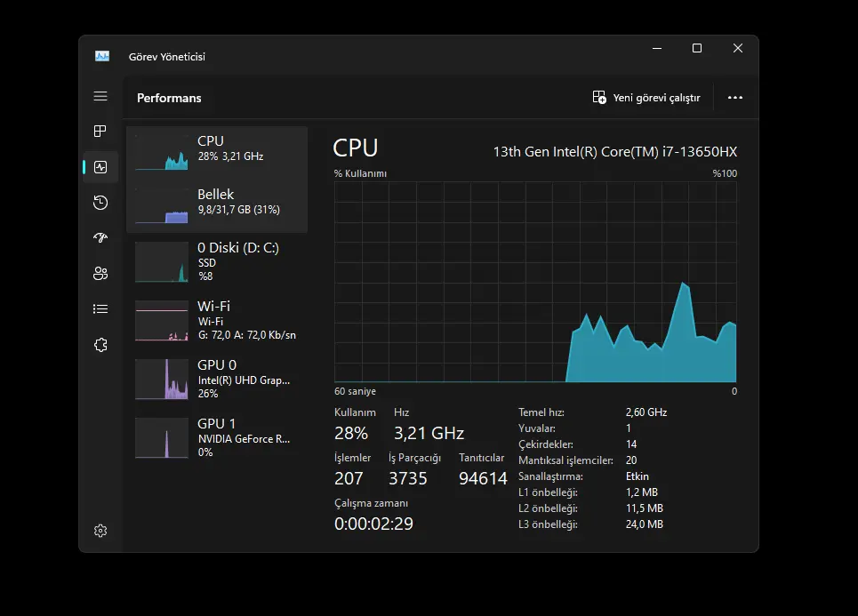Click the L2 önbelleği value 11,5 MB
The height and width of the screenshot is (616, 858).
(645, 508)
